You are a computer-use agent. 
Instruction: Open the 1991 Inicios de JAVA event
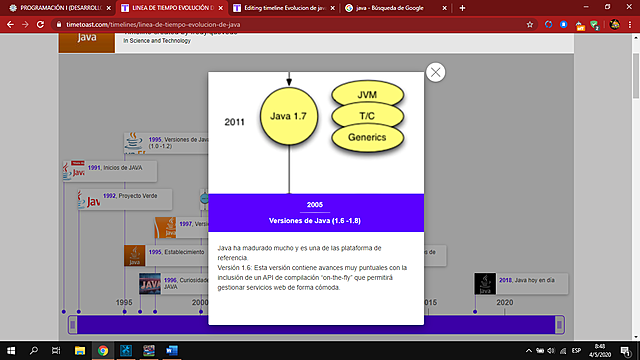click(x=110, y=171)
